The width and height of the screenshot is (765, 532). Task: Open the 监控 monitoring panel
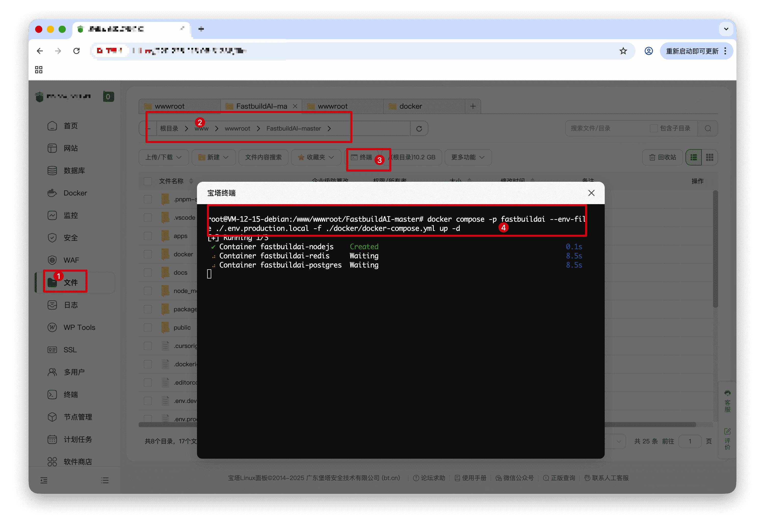click(71, 215)
